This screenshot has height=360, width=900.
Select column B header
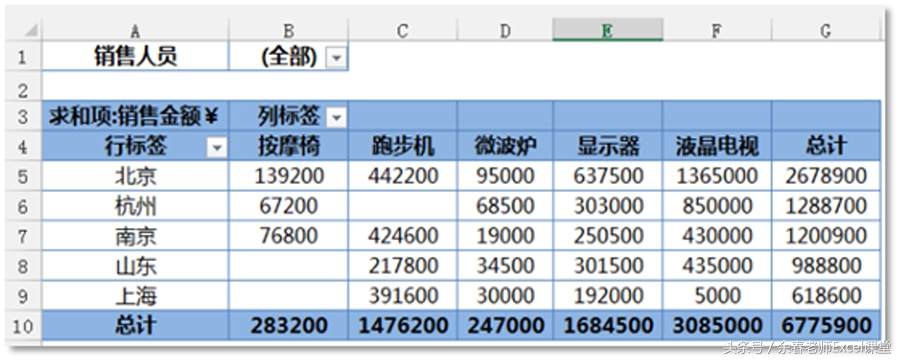(x=289, y=30)
